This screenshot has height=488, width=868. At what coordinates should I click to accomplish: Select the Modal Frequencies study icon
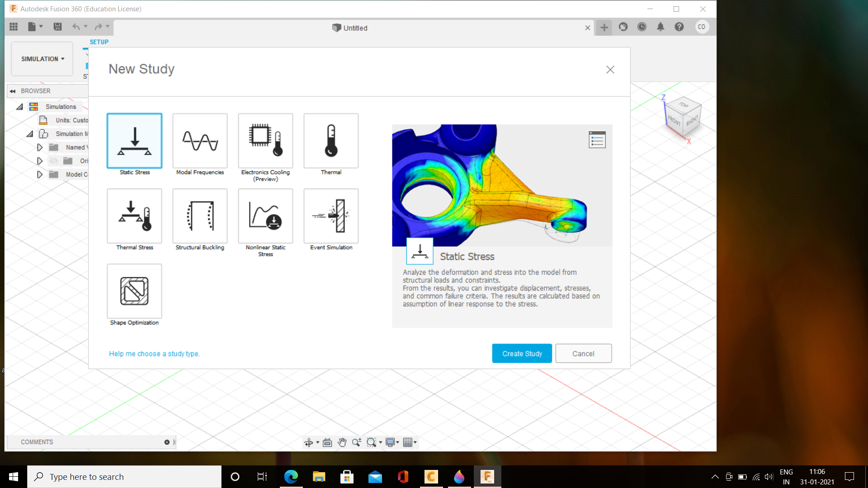(x=199, y=141)
